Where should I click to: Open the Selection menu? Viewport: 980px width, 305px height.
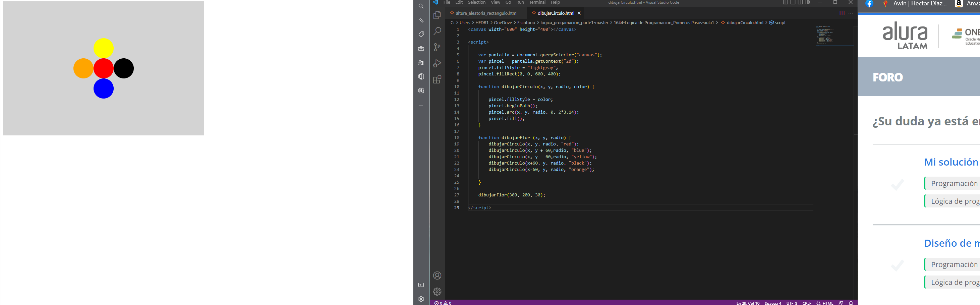[477, 2]
